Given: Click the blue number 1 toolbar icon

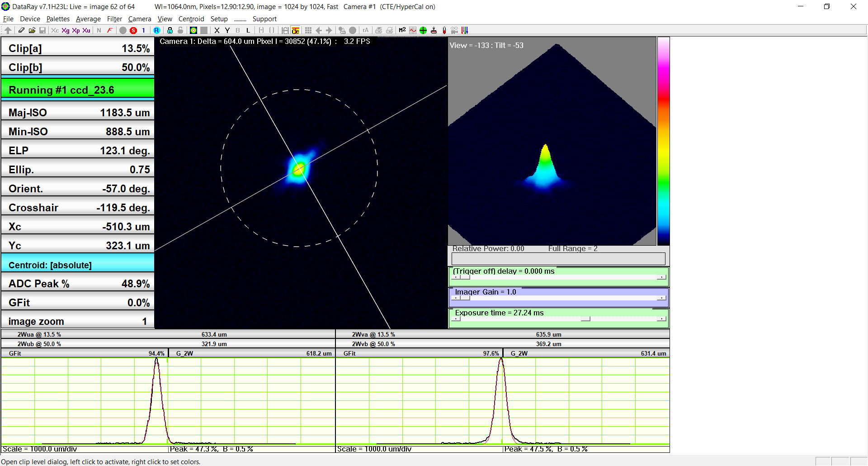Looking at the screenshot, I should coord(144,30).
